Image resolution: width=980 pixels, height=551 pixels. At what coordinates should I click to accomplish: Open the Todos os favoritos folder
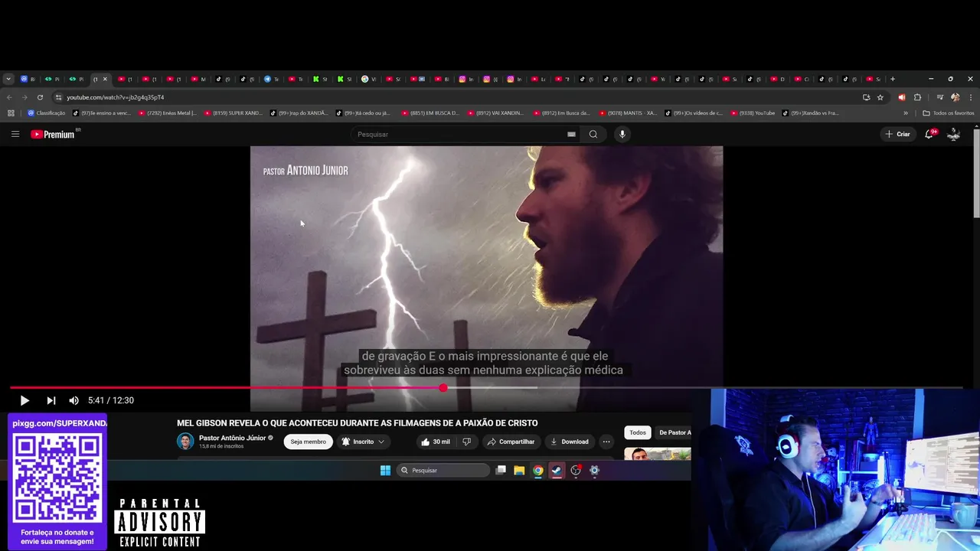[949, 112]
